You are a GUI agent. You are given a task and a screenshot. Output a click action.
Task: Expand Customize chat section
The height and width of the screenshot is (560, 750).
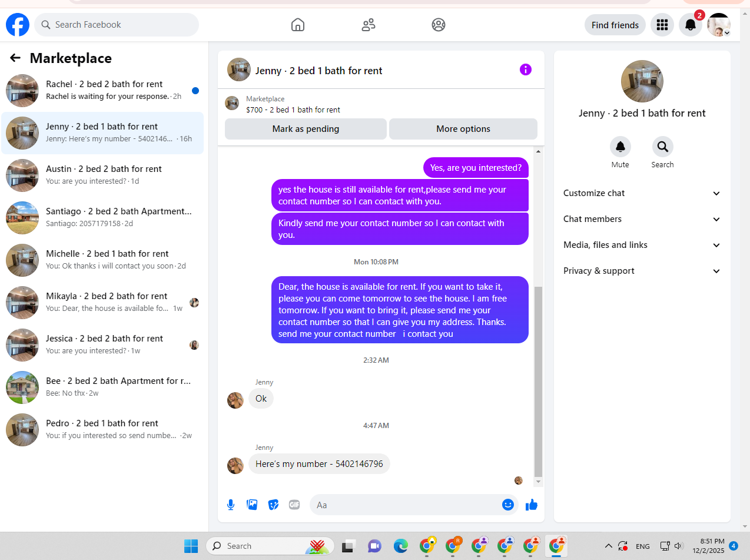(x=642, y=193)
